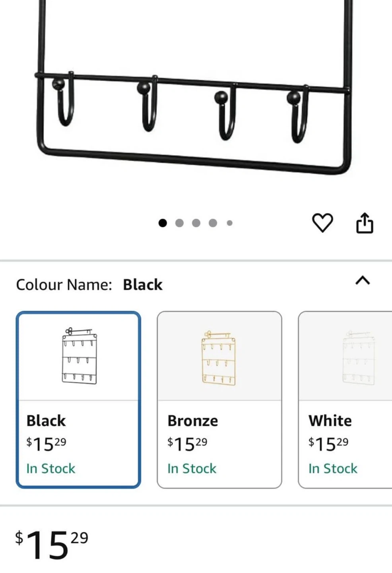The width and height of the screenshot is (392, 573).
Task: Click the $15.29 price under Bronze
Action: click(187, 444)
